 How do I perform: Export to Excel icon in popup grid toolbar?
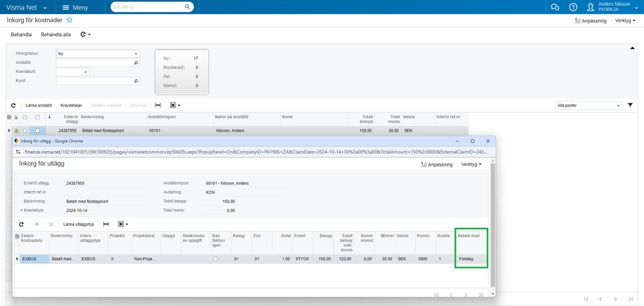tap(121, 224)
